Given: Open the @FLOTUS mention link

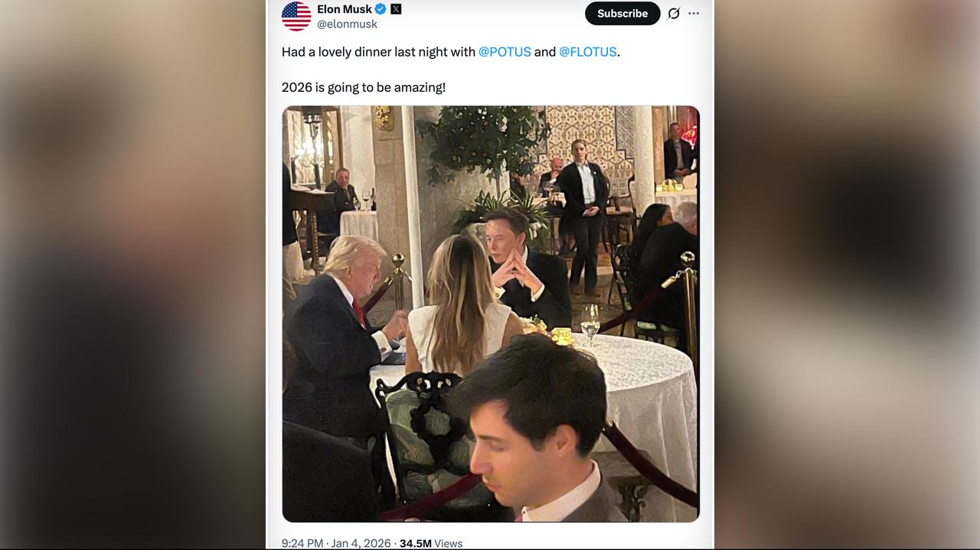Looking at the screenshot, I should click(587, 52).
